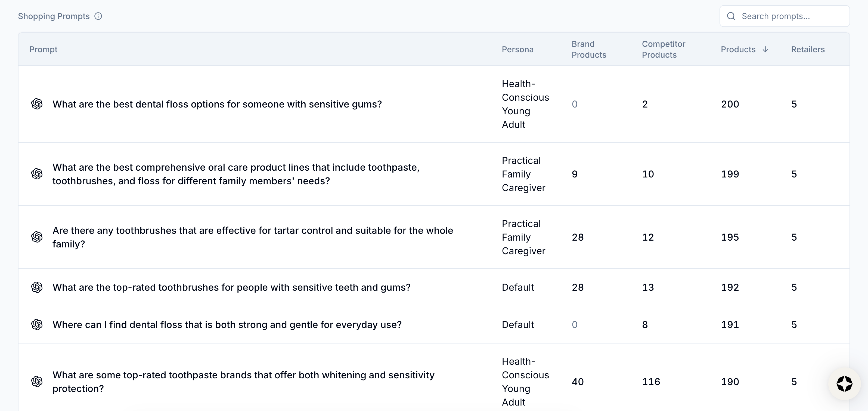Open the floating sparkle assistant button
The height and width of the screenshot is (411, 868).
click(x=844, y=384)
